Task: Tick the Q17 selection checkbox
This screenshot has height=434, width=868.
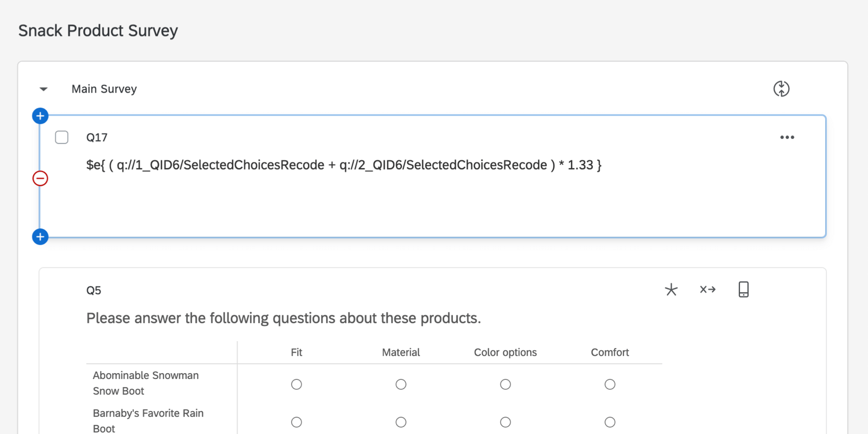Action: tap(62, 137)
